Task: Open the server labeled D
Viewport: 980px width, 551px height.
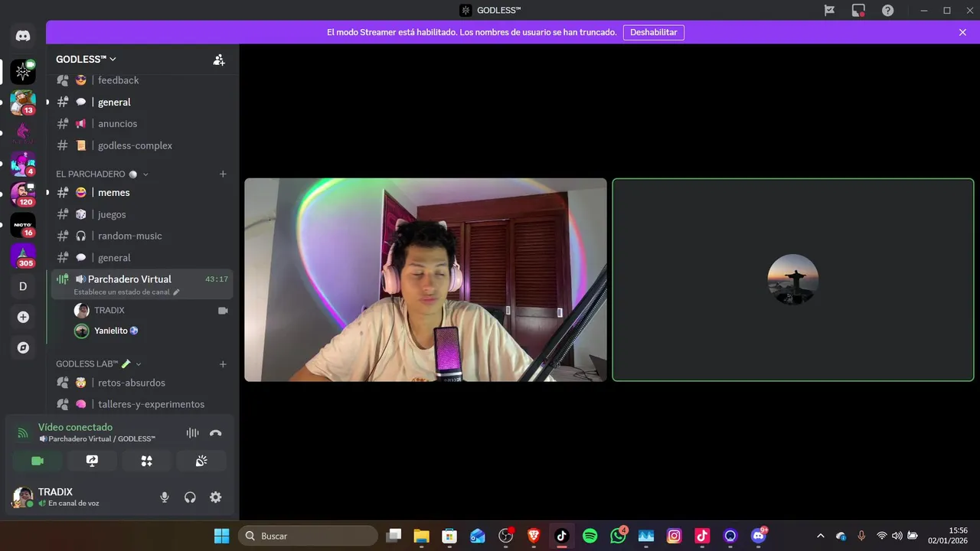Action: pyautogui.click(x=23, y=286)
